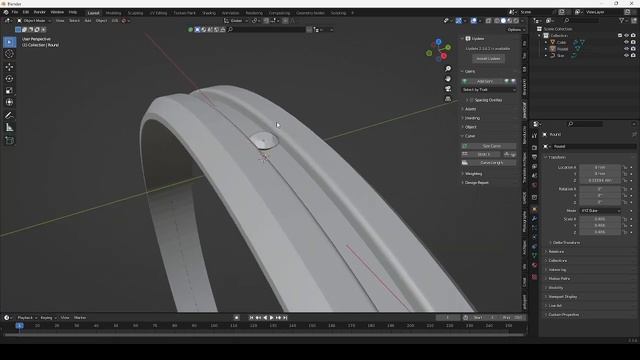Image resolution: width=640 pixels, height=360 pixels.
Task: Open the viewport Add menu
Action: pyautogui.click(x=88, y=20)
